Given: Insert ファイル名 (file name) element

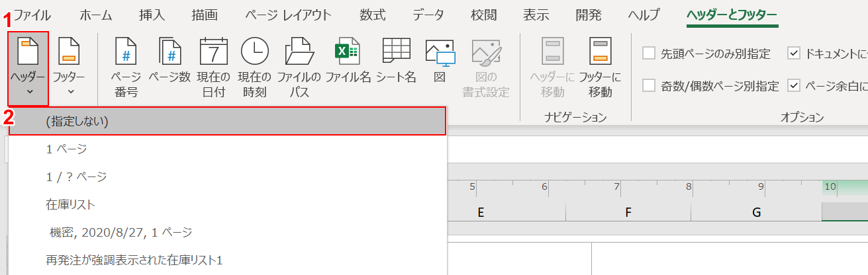Looking at the screenshot, I should click(x=348, y=66).
